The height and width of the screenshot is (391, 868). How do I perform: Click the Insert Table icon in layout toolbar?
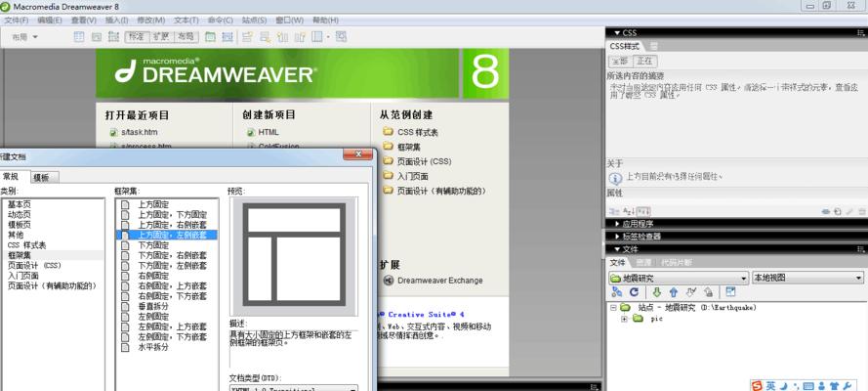tap(79, 37)
